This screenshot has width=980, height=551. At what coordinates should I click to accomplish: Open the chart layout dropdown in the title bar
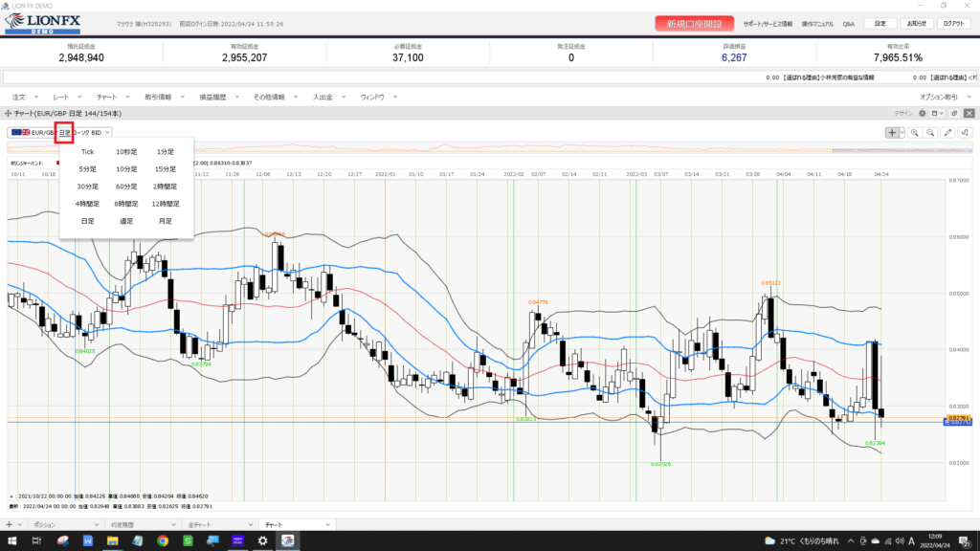tap(938, 114)
